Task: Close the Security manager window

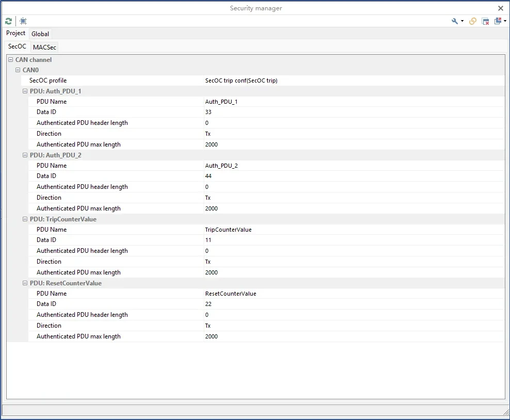Action: coord(500,8)
